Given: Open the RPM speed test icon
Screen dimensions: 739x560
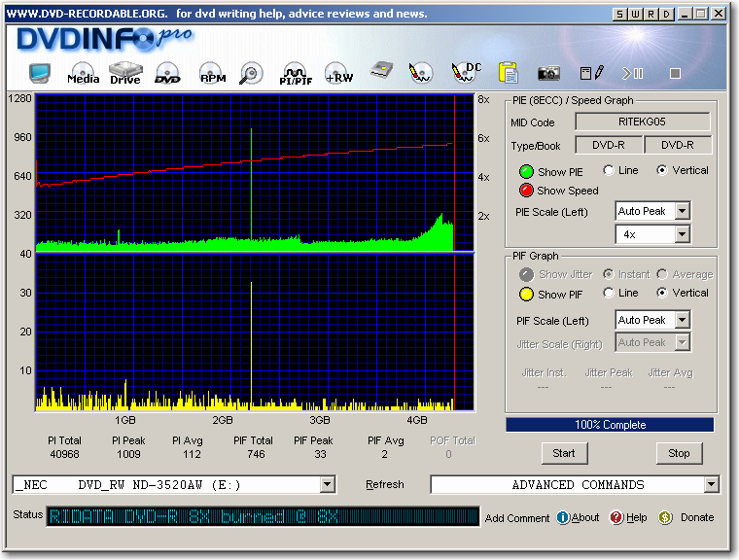Looking at the screenshot, I should (212, 73).
